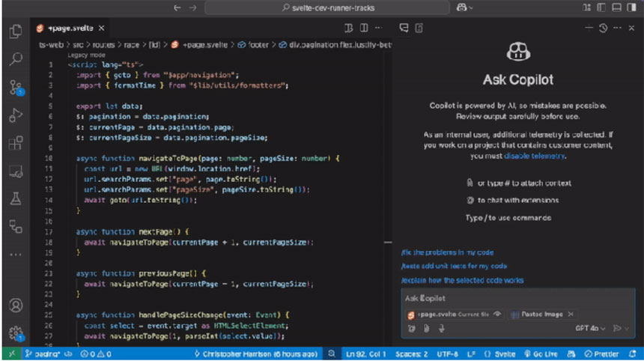The height and width of the screenshot is (361, 644).
Task: Click the routes breadcrumb
Action: (103, 45)
